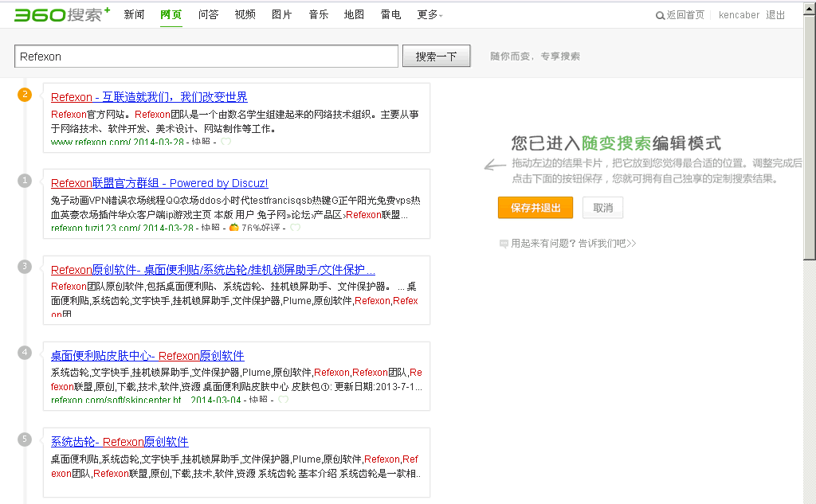This screenshot has height=504, width=816.
Task: Select rank badge 5 beside 系统齿轮 result
Action: (25, 439)
